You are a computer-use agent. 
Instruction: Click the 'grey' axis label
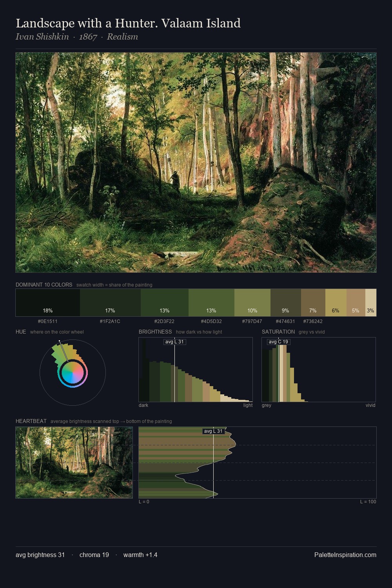coord(267,405)
